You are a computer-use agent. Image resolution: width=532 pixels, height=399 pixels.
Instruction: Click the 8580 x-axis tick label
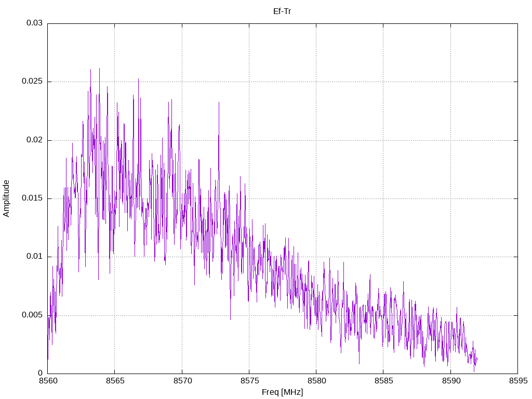(x=317, y=381)
